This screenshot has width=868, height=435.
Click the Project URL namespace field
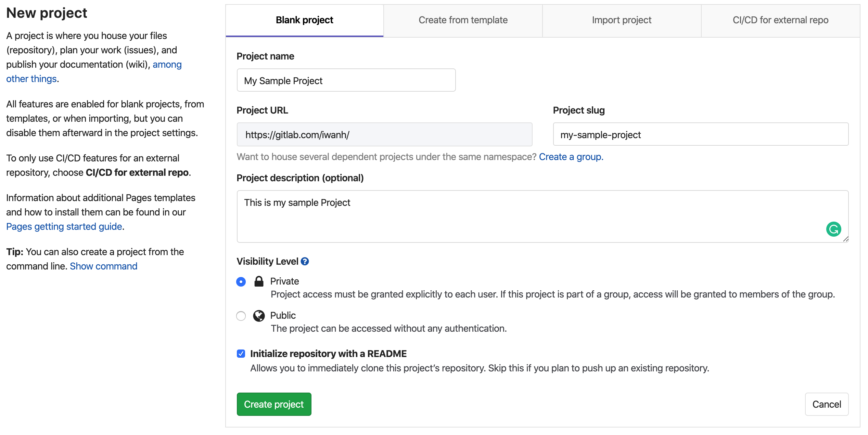[x=384, y=134]
